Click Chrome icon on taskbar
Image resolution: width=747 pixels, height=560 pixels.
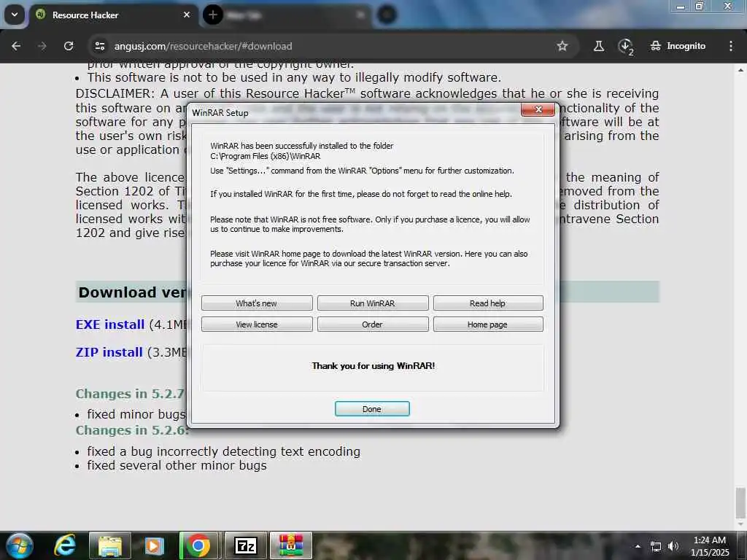(x=199, y=545)
